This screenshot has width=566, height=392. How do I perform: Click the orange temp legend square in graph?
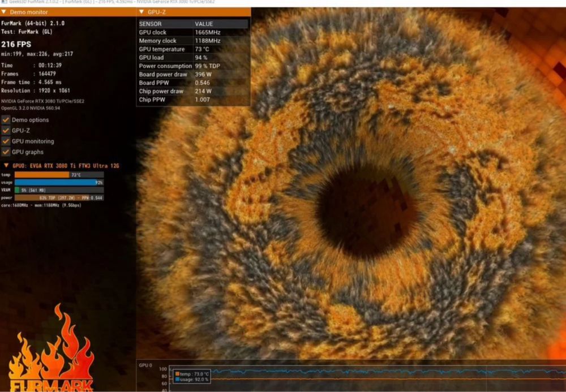[x=177, y=374]
